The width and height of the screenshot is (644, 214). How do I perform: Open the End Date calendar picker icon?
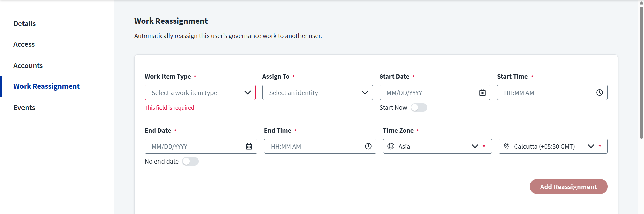tap(249, 146)
